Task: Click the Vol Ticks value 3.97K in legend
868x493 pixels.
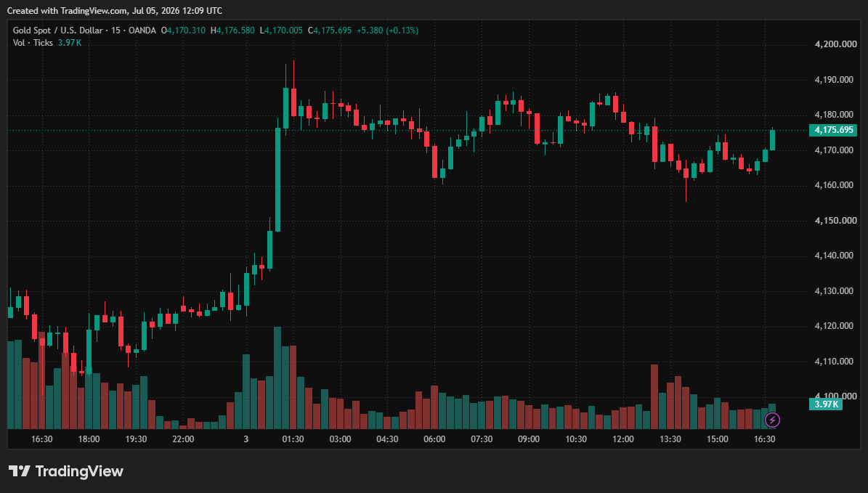Action: (70, 43)
